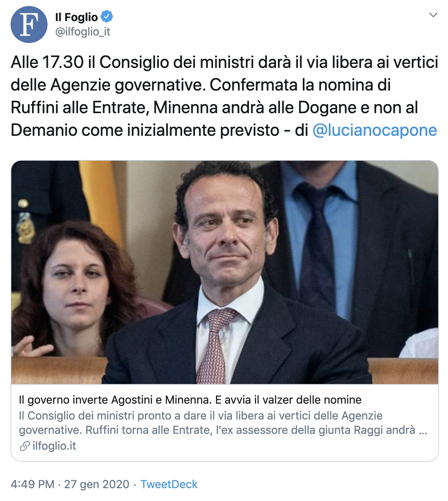
Task: Click the curly-haired woman in the photo
Action: click(x=74, y=290)
